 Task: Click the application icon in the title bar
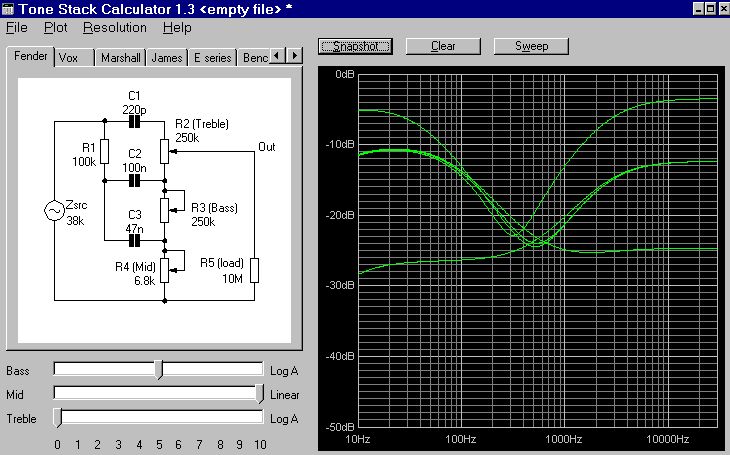click(8, 8)
